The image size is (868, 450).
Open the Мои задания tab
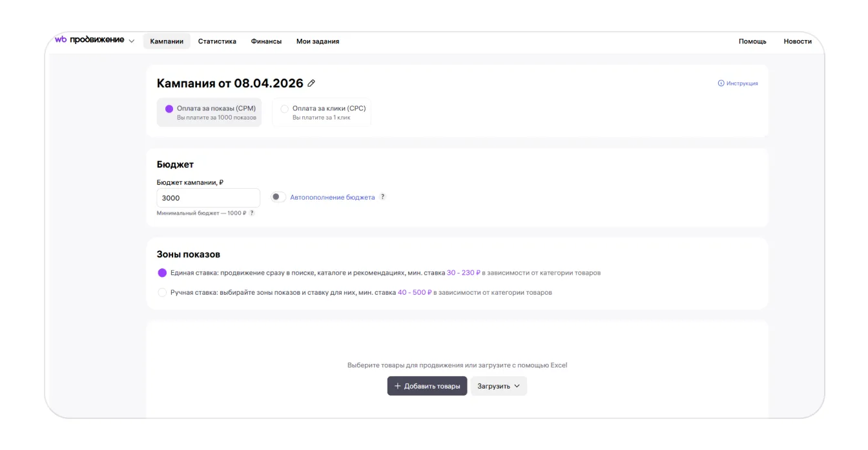[x=318, y=41]
